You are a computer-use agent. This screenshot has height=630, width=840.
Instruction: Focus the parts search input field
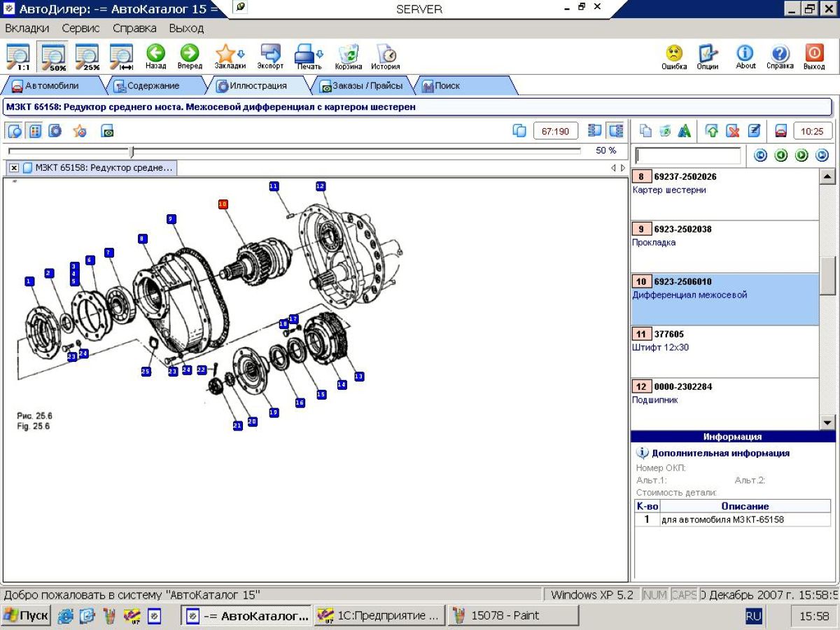(x=687, y=155)
